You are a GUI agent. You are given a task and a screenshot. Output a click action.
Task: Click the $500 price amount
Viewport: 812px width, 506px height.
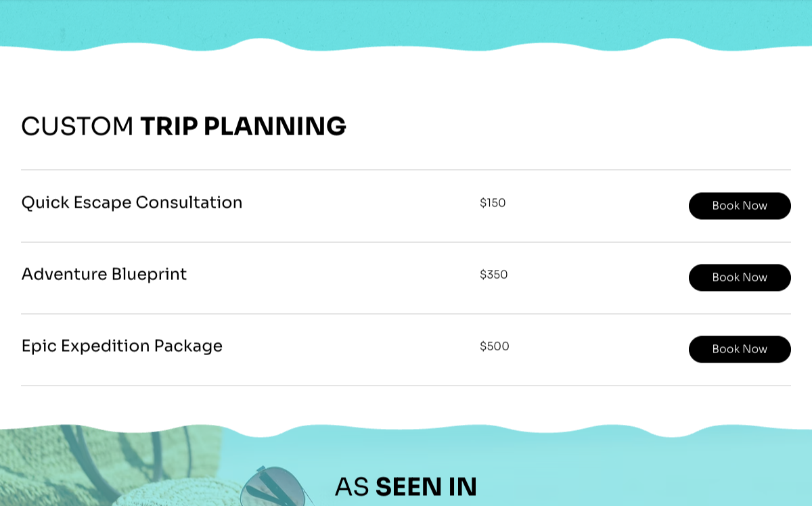coord(495,346)
